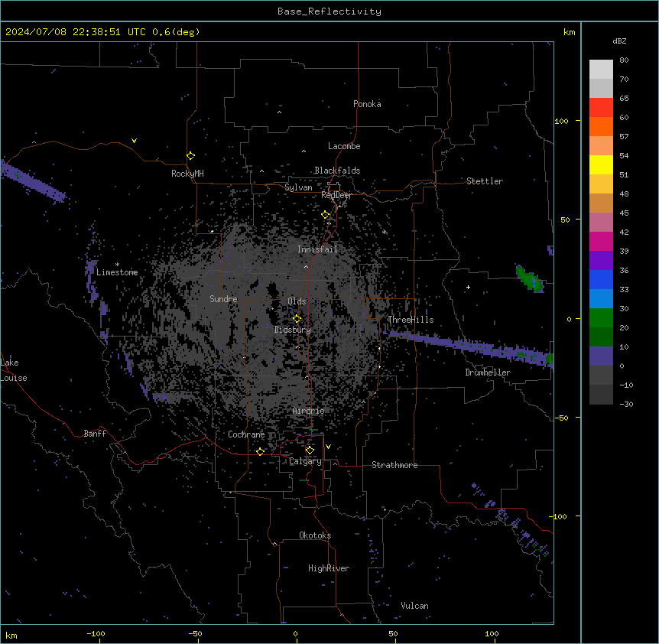
Task: Click the orange 60-57 dBZ legend swatch
Action: pos(601,126)
